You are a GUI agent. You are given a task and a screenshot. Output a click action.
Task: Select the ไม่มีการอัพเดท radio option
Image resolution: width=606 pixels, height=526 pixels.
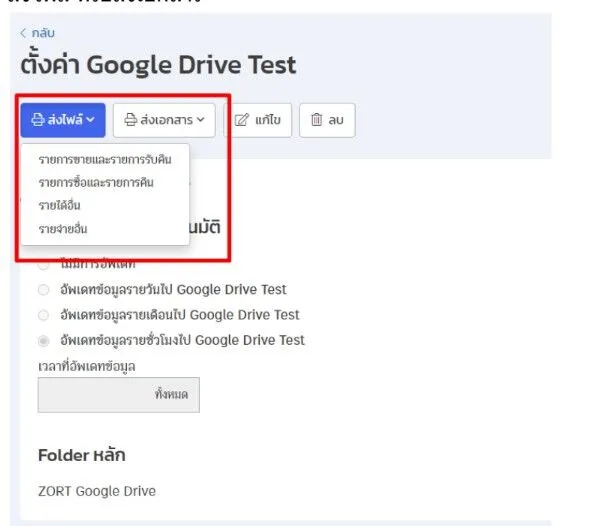click(x=43, y=264)
